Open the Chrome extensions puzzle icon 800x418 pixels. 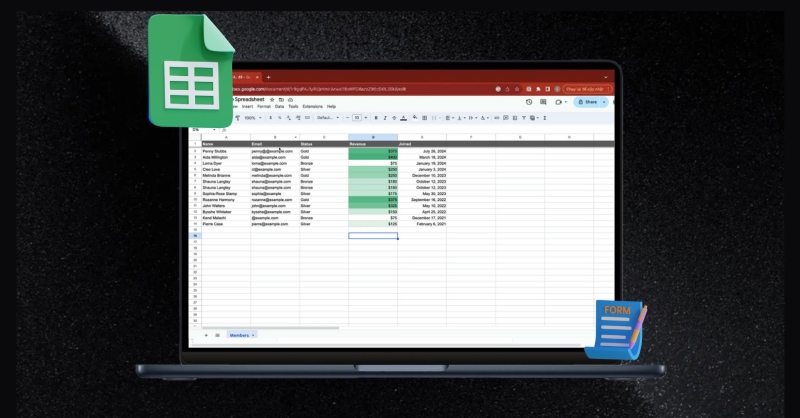pos(538,89)
